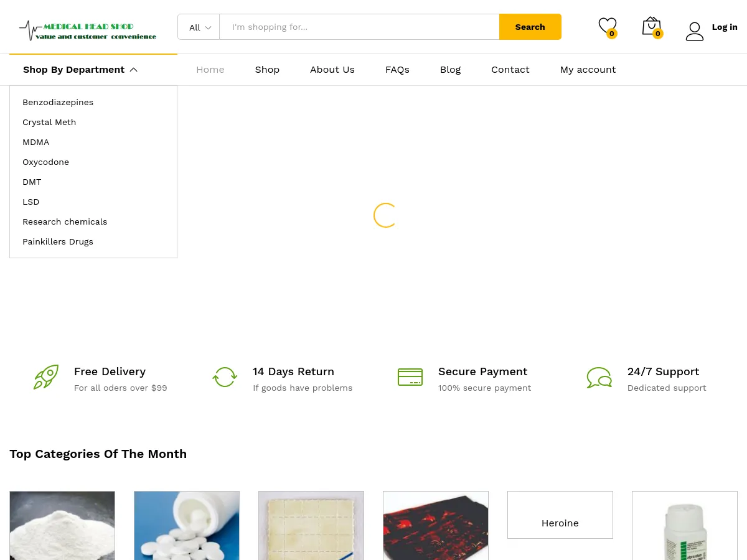Collapse the Shop By Department menu
The height and width of the screenshot is (560, 747).
coord(80,69)
